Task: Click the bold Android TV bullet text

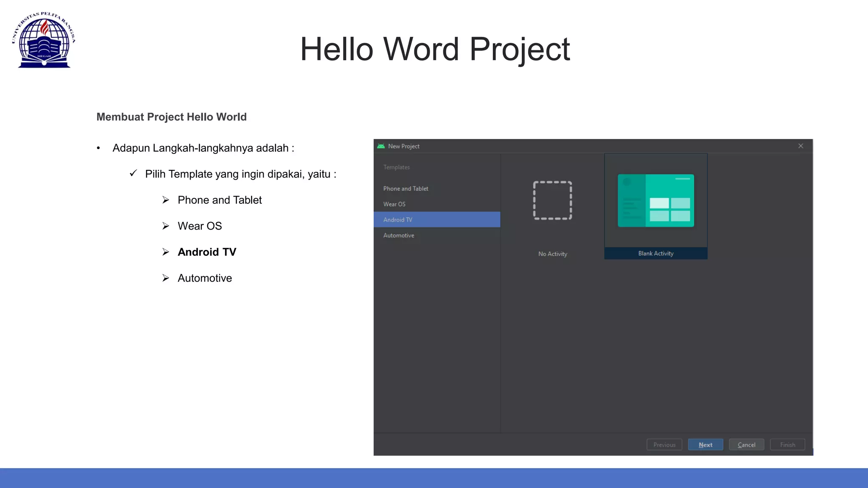Action: 207,252
